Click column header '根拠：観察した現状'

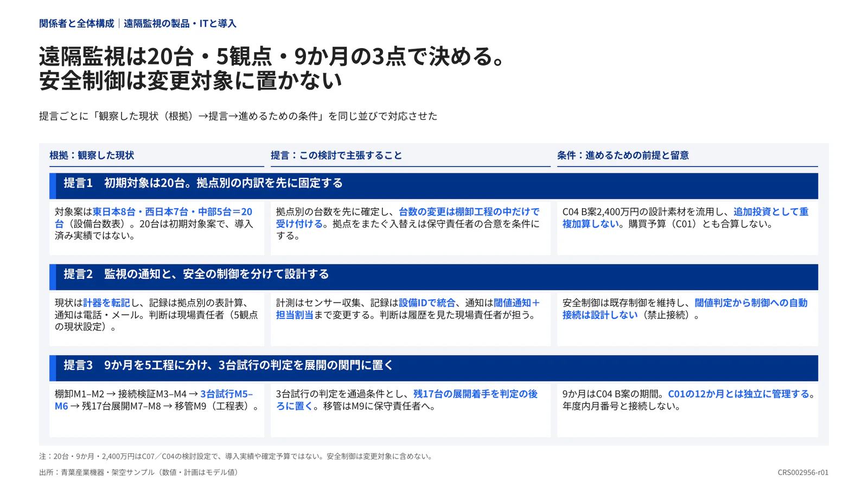click(x=92, y=155)
